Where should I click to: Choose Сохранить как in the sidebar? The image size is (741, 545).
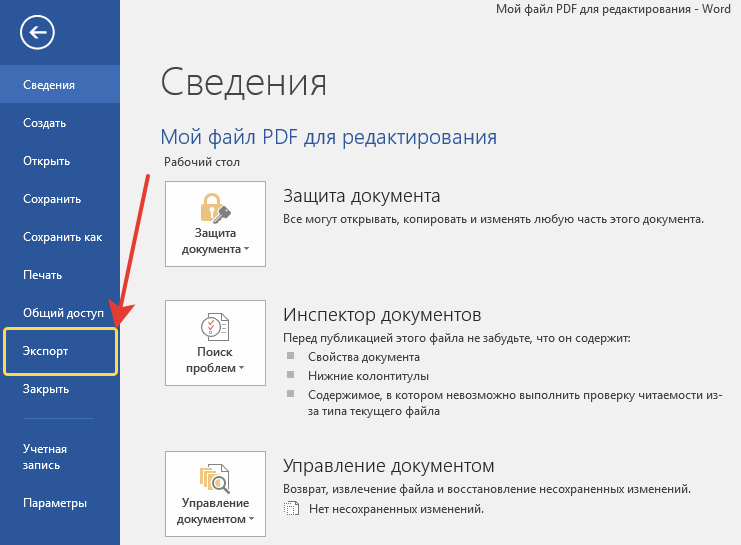[60, 237]
